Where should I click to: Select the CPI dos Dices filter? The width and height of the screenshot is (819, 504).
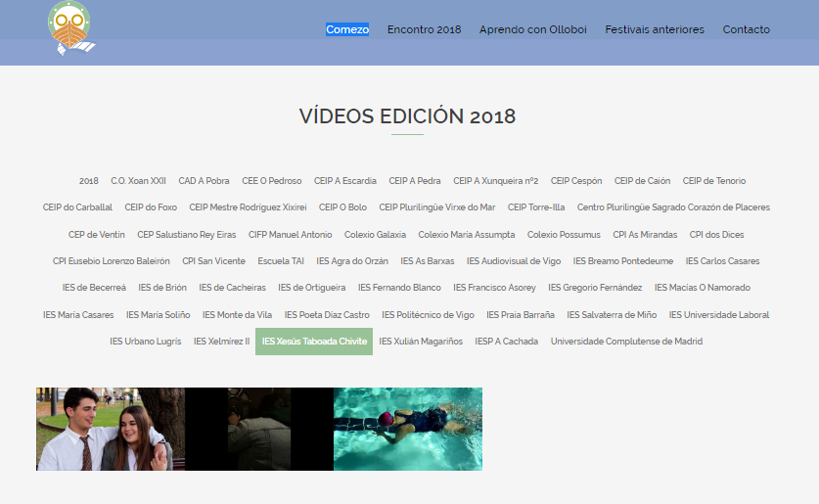(x=716, y=235)
